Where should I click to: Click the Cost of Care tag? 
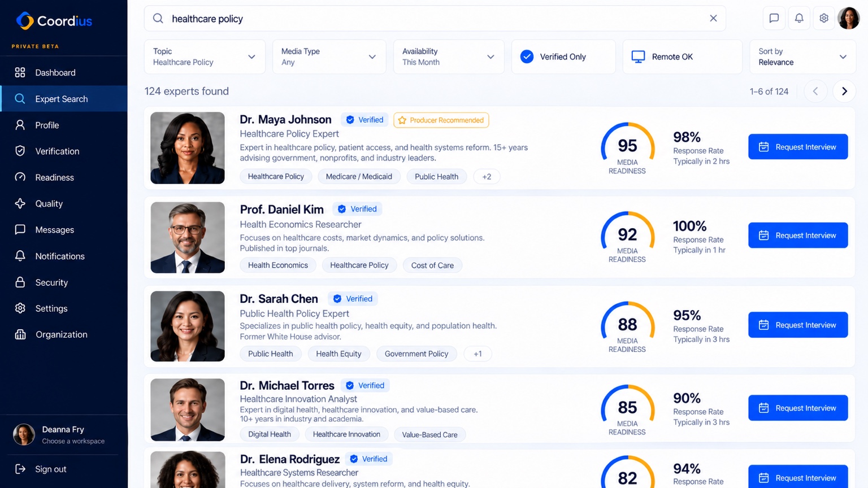click(x=432, y=265)
